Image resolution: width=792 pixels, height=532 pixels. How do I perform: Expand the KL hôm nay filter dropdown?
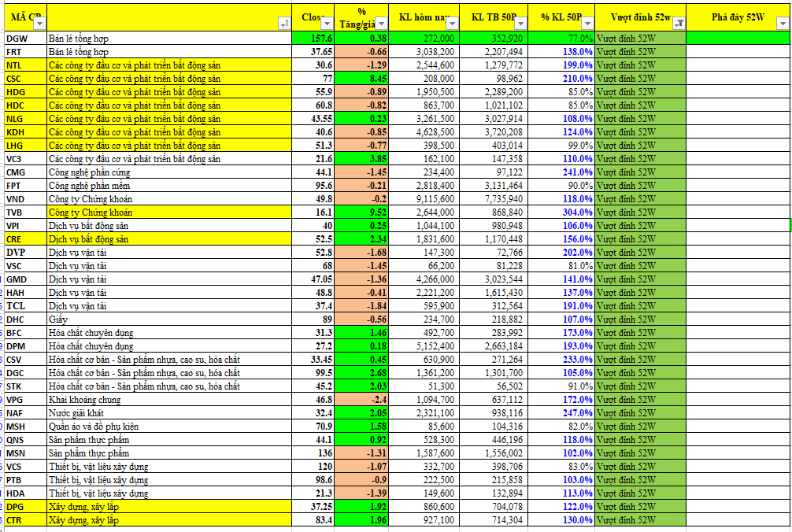tap(450, 24)
